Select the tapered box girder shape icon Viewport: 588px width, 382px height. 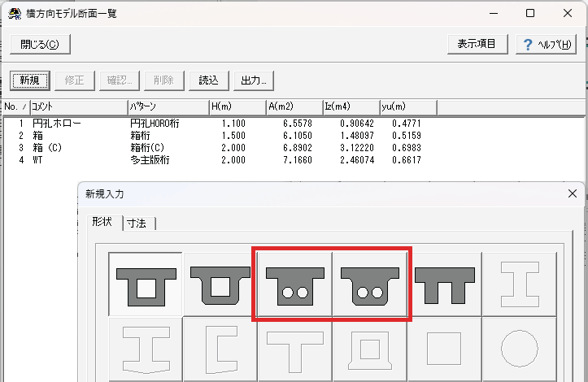click(x=220, y=283)
